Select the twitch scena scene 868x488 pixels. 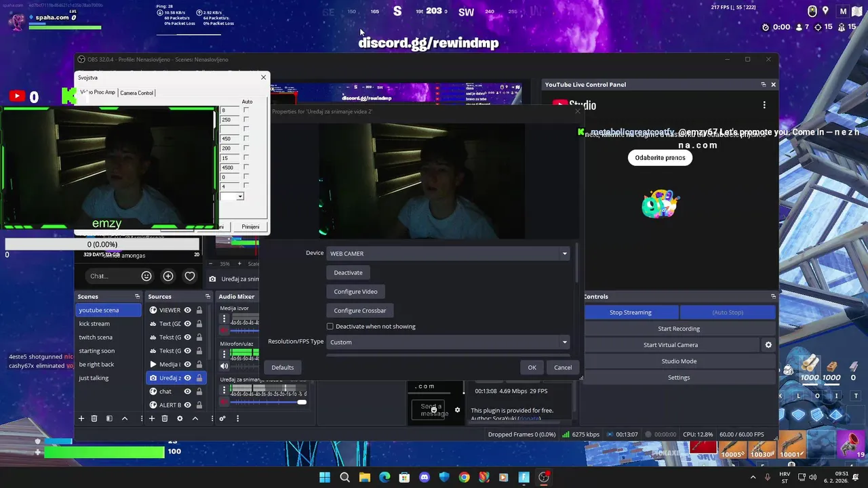pyautogui.click(x=108, y=338)
